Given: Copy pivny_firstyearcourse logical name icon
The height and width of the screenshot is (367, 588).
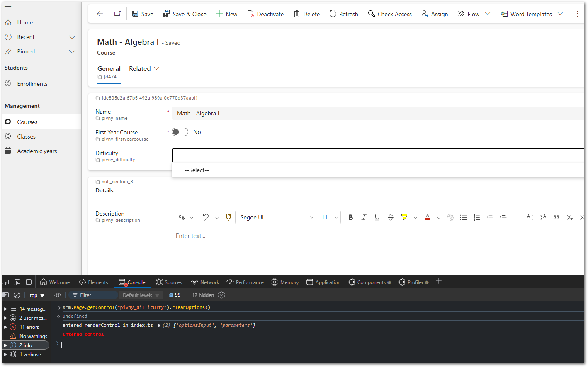Looking at the screenshot, I should coord(98,139).
